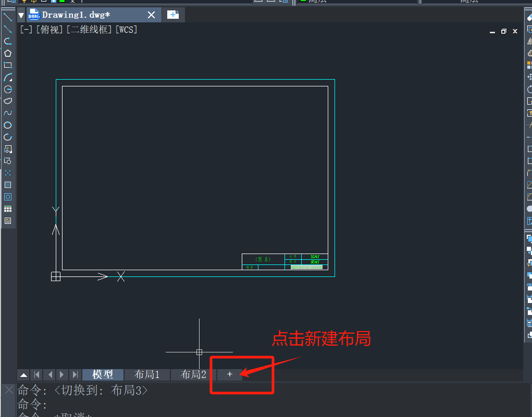The width and height of the screenshot is (532, 417).
Task: Pick the Revision Cloud tool
Action: (x=8, y=101)
